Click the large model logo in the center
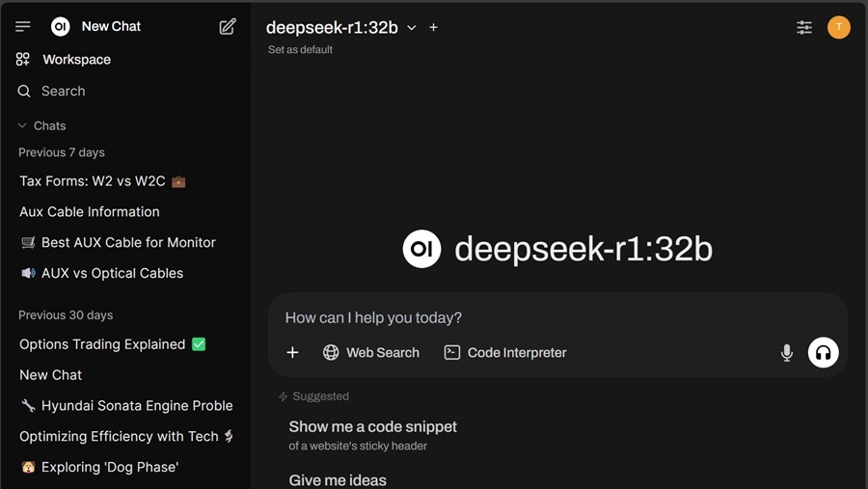This screenshot has height=489, width=868. click(421, 249)
